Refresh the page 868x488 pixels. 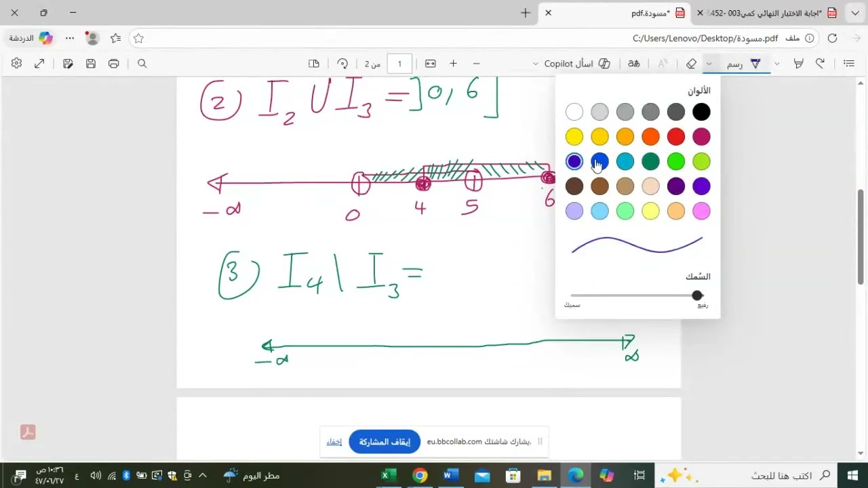tap(832, 39)
